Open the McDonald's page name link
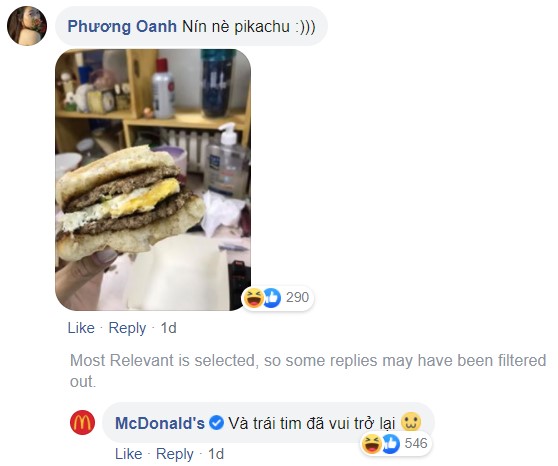The image size is (558, 466). pyautogui.click(x=160, y=423)
